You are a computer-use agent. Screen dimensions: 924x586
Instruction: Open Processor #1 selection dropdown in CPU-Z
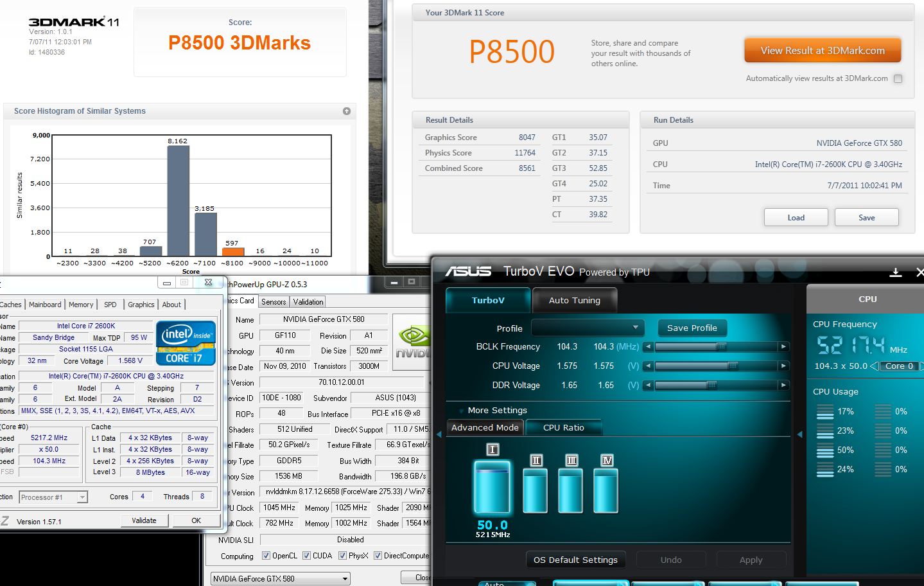pyautogui.click(x=53, y=497)
